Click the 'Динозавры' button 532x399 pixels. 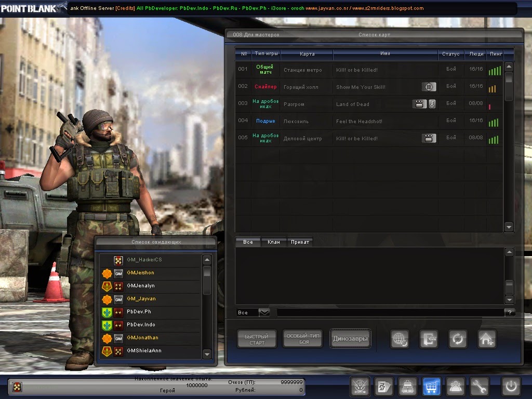tap(350, 339)
